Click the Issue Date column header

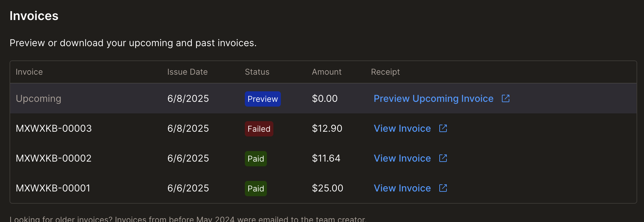coord(187,72)
